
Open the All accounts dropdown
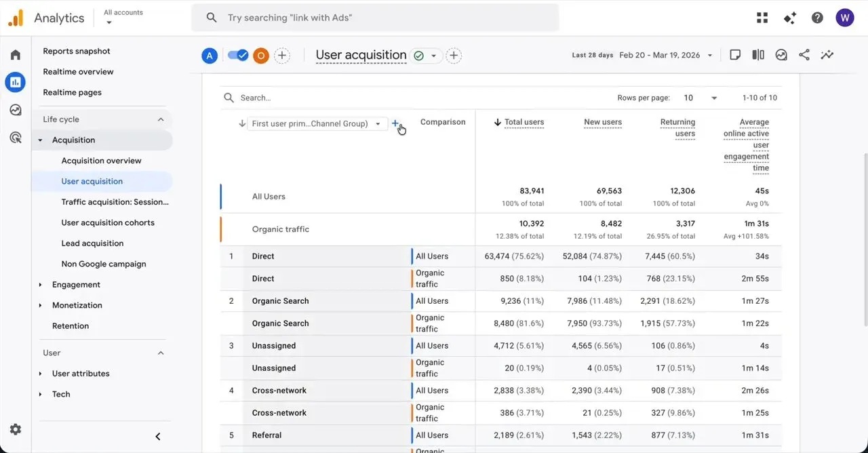coord(123,18)
